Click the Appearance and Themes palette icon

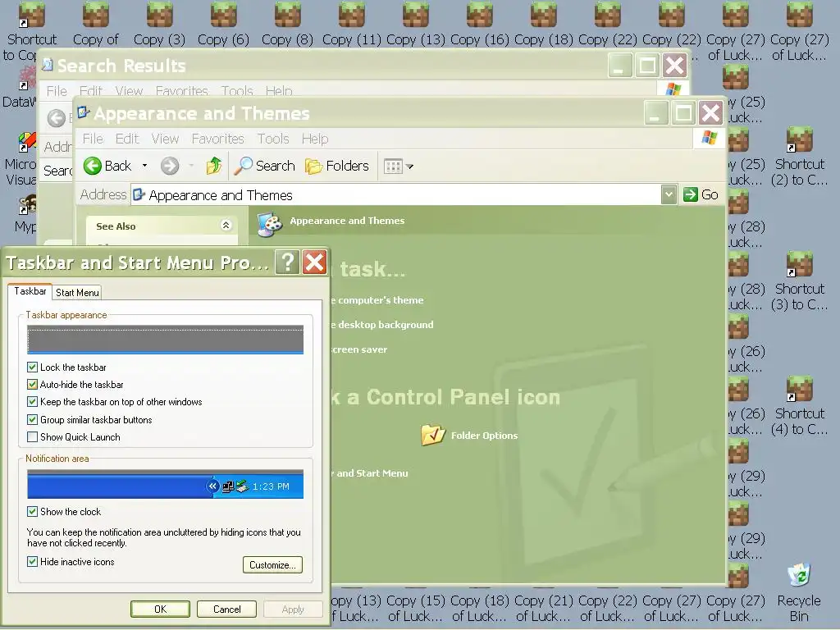pyautogui.click(x=270, y=224)
